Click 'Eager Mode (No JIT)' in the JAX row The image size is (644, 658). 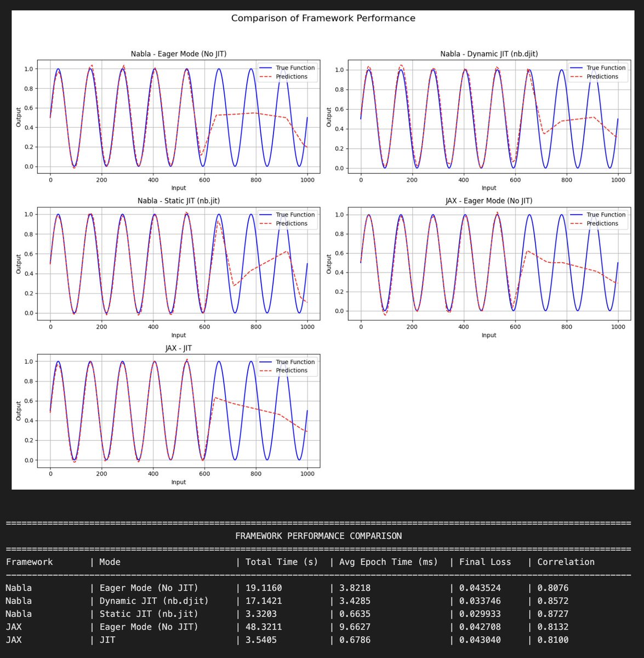[x=149, y=627]
